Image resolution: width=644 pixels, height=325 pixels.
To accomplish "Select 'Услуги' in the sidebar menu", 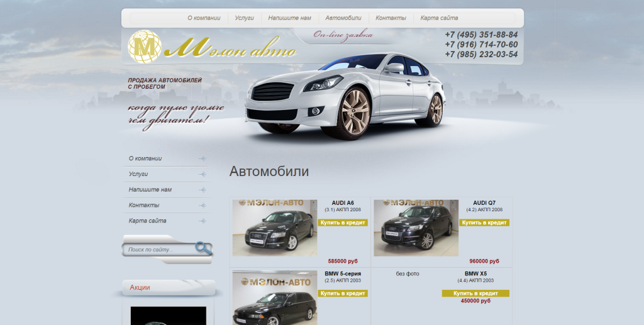I will tap(138, 174).
